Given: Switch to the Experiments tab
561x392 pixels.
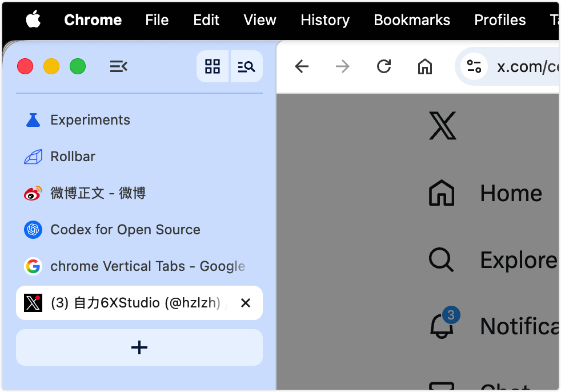Looking at the screenshot, I should (90, 120).
